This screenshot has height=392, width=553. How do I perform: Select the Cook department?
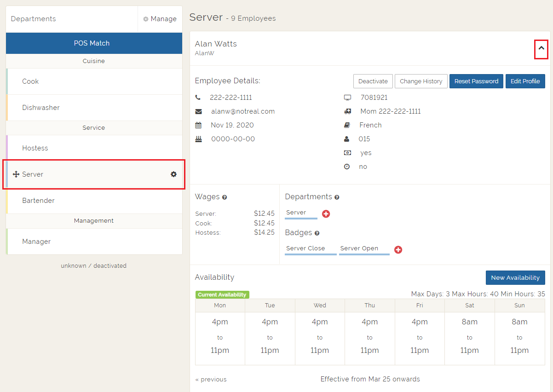(30, 81)
